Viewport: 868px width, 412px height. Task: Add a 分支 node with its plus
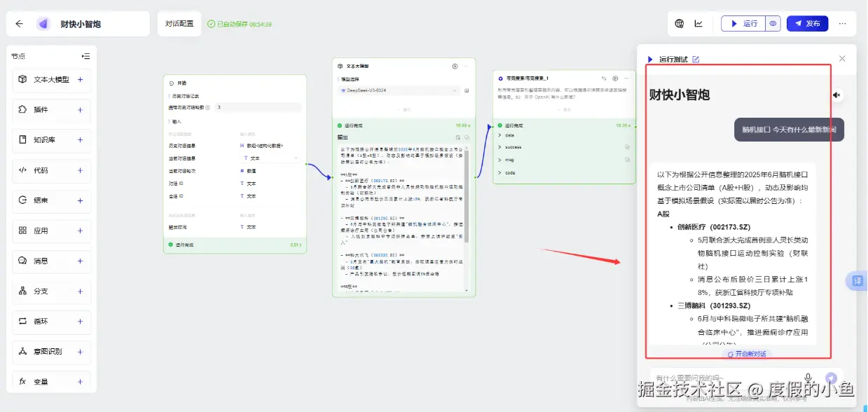(x=80, y=291)
